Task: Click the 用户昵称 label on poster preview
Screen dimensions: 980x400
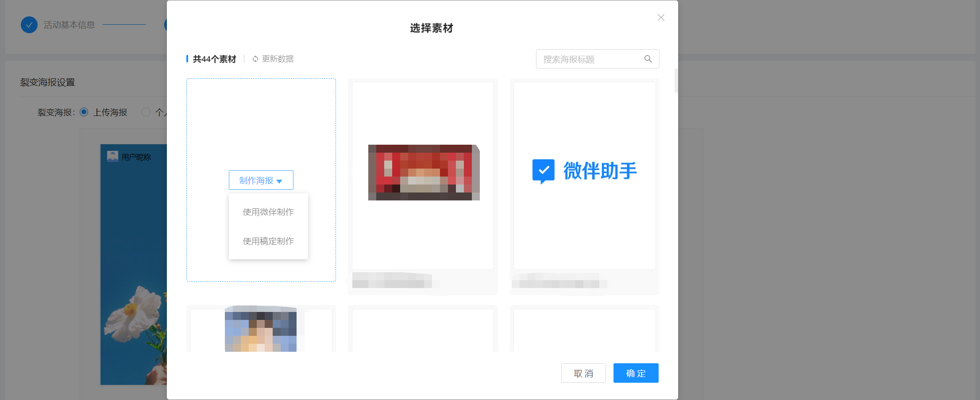Action: [x=136, y=157]
